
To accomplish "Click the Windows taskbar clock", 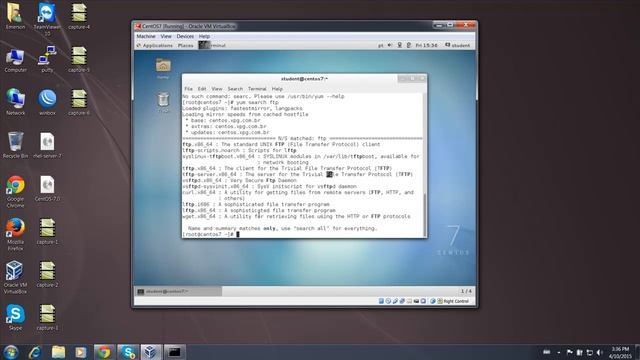I will pyautogui.click(x=620, y=353).
